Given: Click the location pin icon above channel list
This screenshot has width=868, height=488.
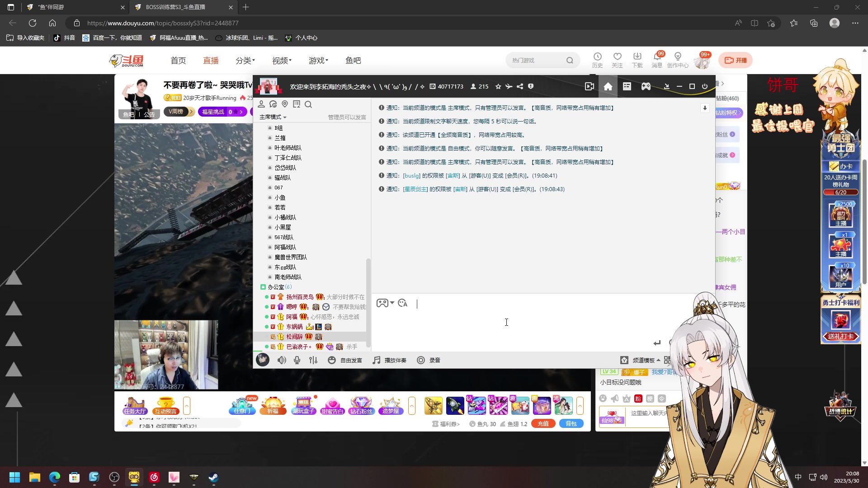Looking at the screenshot, I should 285,104.
